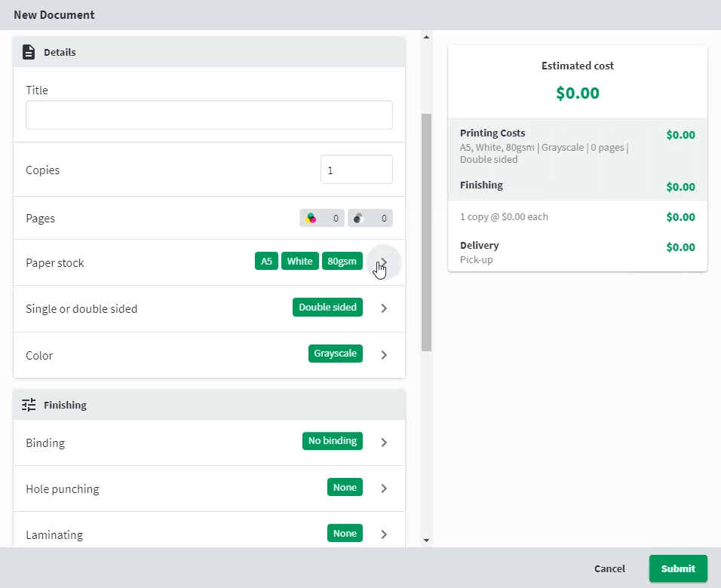The image size is (721, 588).
Task: Select the White paper color badge
Action: coord(300,261)
